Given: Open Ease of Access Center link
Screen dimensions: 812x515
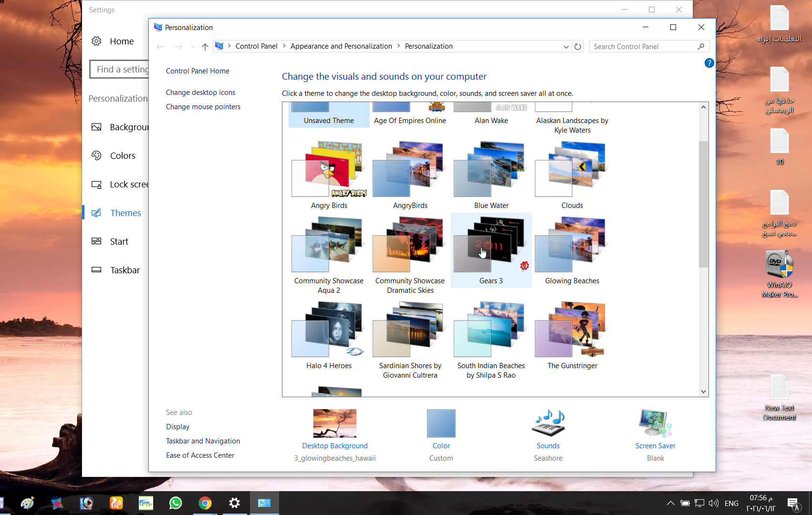Looking at the screenshot, I should pos(200,455).
